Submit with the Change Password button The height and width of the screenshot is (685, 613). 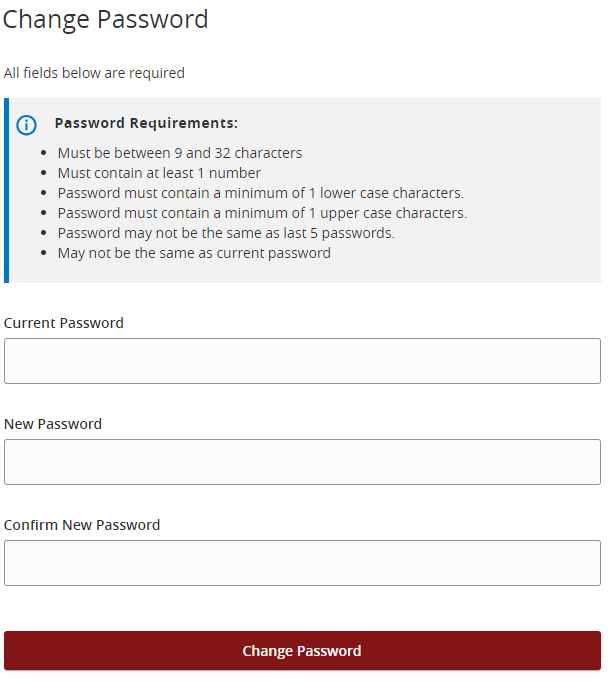pos(302,650)
